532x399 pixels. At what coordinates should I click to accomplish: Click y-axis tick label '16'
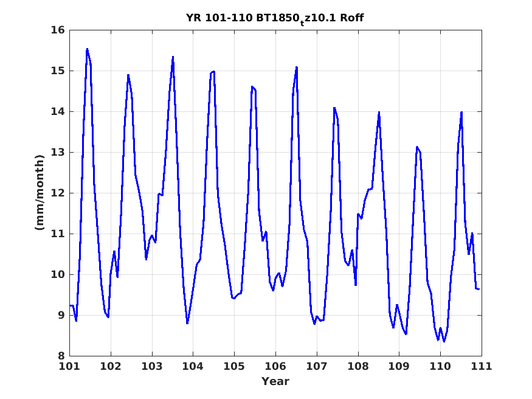point(58,30)
